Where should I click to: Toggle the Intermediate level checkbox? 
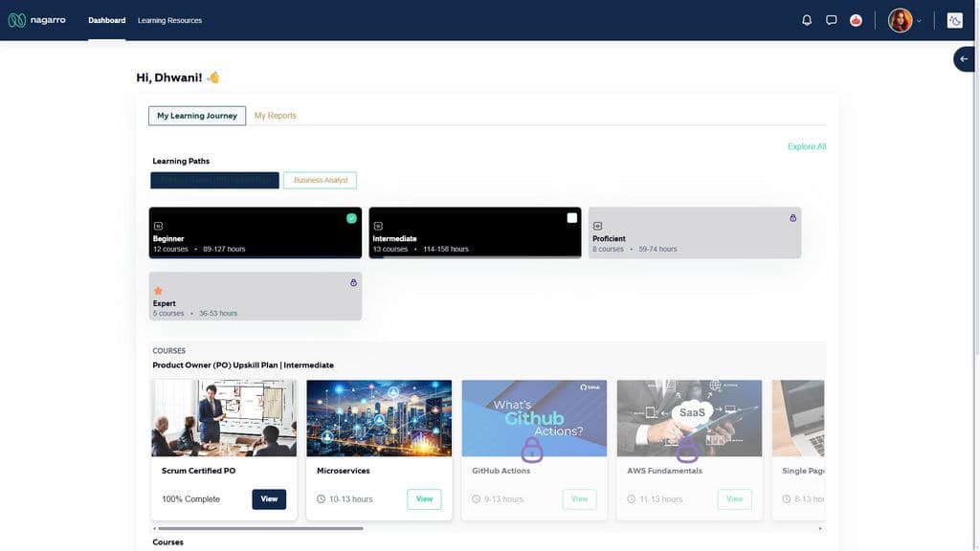(572, 218)
